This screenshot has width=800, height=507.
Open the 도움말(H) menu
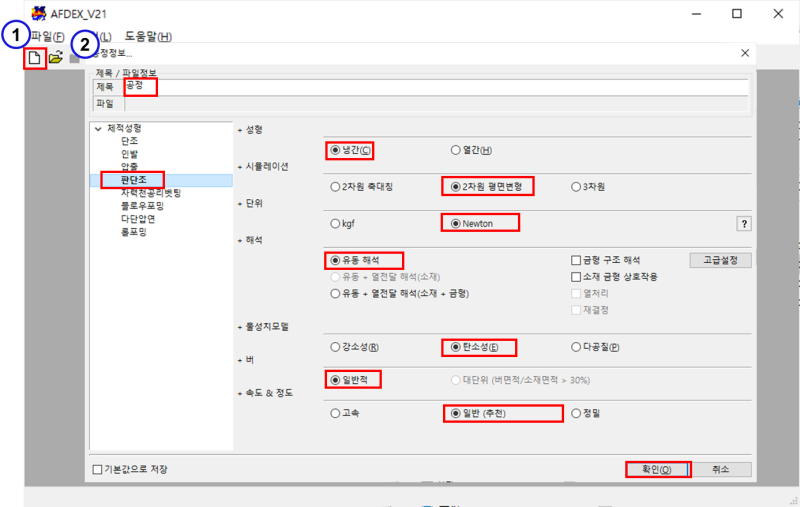click(x=148, y=37)
